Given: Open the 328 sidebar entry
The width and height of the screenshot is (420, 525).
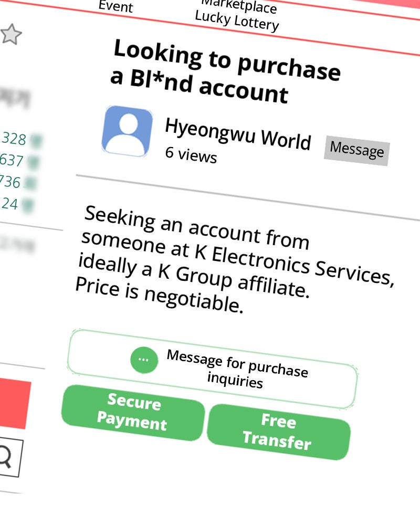Looking at the screenshot, I should click(x=14, y=139).
